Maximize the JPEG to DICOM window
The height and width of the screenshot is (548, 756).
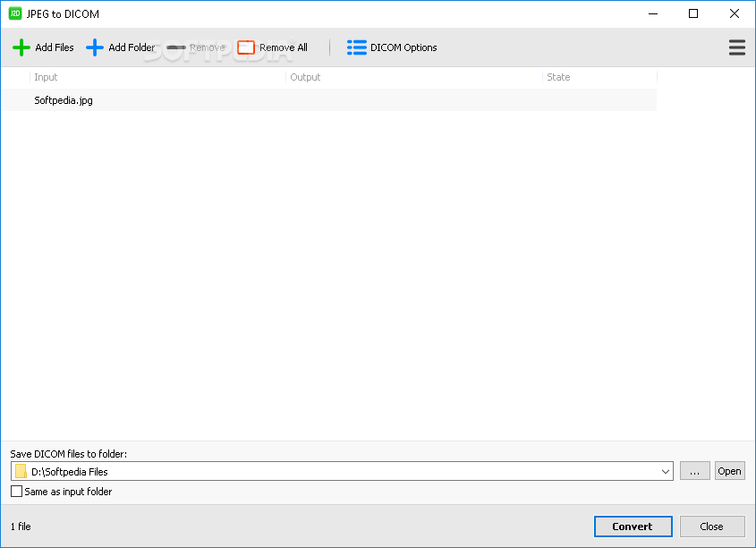pos(693,13)
